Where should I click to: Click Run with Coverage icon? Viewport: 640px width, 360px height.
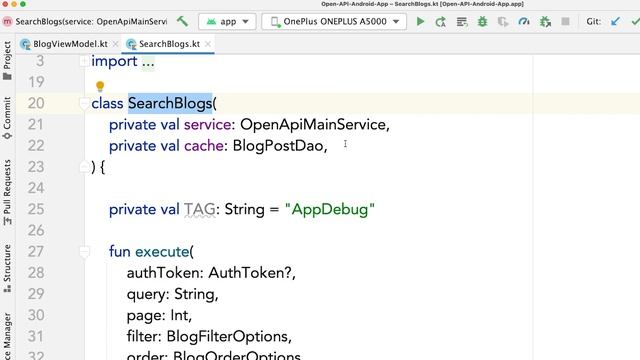coord(503,22)
